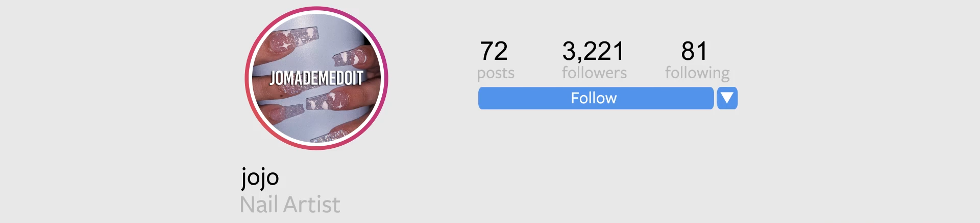This screenshot has width=980, height=223.
Task: Click the number 72
Action: [494, 51]
